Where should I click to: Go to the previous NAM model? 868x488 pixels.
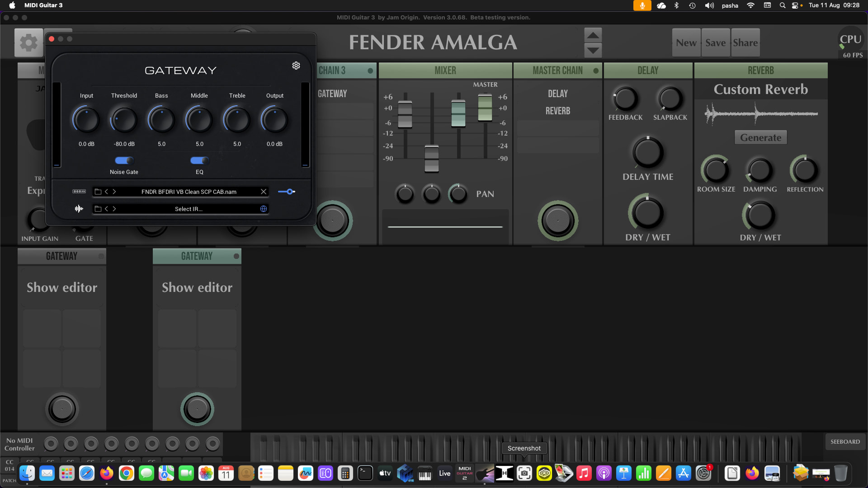pyautogui.click(x=107, y=192)
